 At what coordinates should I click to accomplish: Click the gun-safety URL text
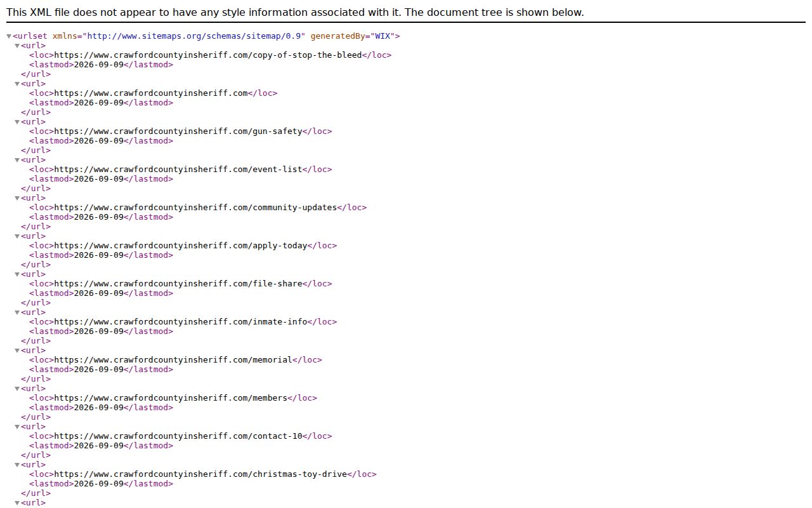click(x=178, y=131)
